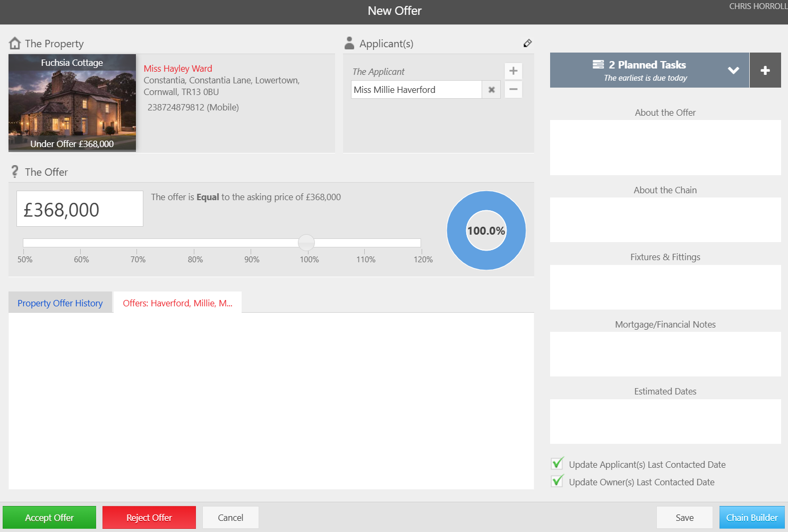
Task: Click the Estimated Dates notes box
Action: [665, 422]
